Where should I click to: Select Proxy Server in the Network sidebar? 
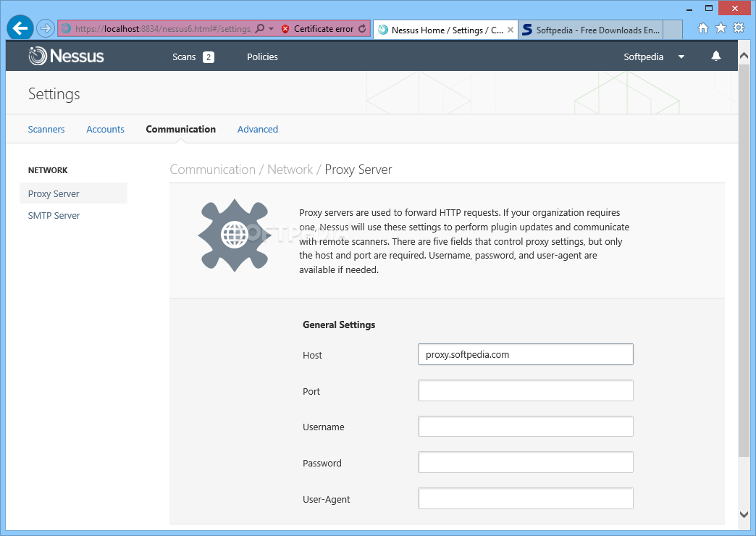pos(73,193)
